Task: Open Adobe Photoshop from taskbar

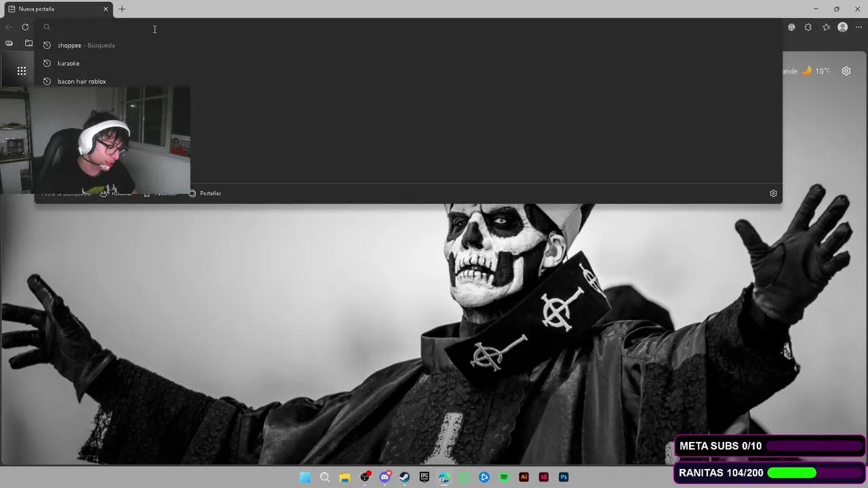Action: pyautogui.click(x=564, y=477)
